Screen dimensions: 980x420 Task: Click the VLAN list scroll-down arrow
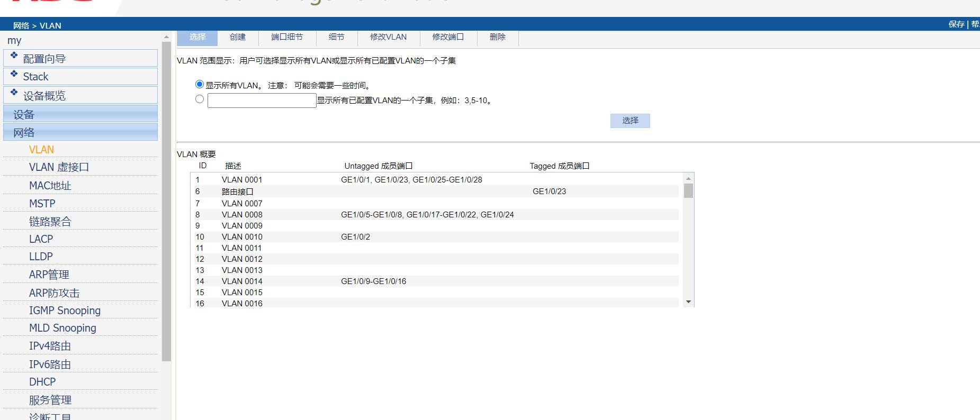click(688, 302)
